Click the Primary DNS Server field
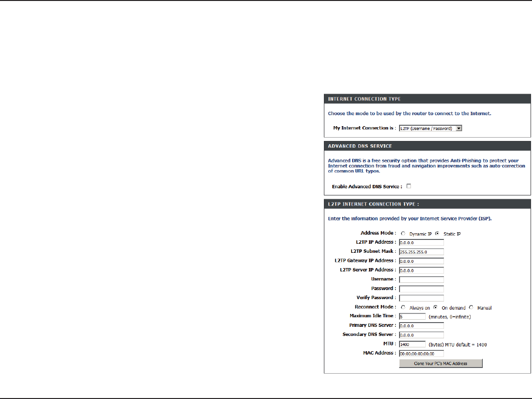 pos(421,326)
